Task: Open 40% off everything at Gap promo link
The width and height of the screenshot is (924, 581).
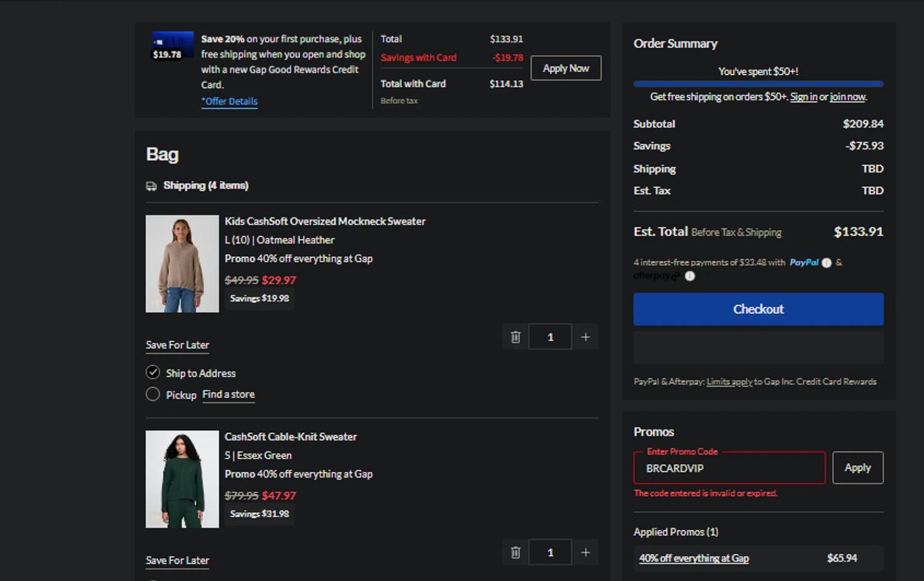Action: pos(694,558)
